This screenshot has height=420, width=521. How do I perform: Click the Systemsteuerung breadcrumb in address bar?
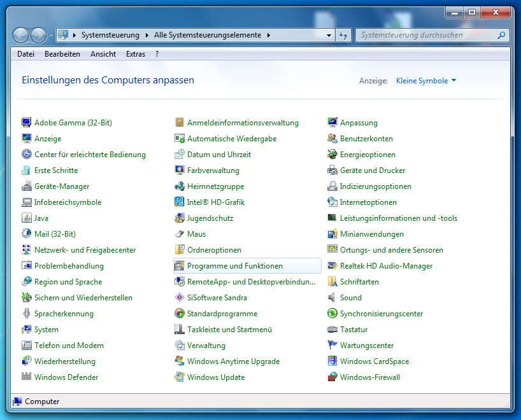pos(107,36)
